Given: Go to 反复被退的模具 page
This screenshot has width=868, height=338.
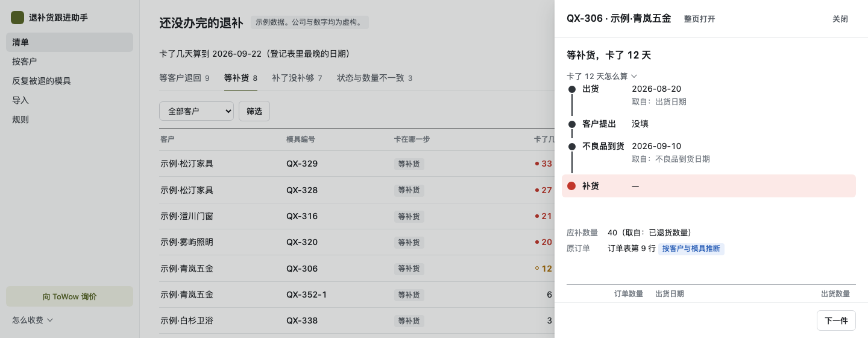Looking at the screenshot, I should pyautogui.click(x=69, y=81).
